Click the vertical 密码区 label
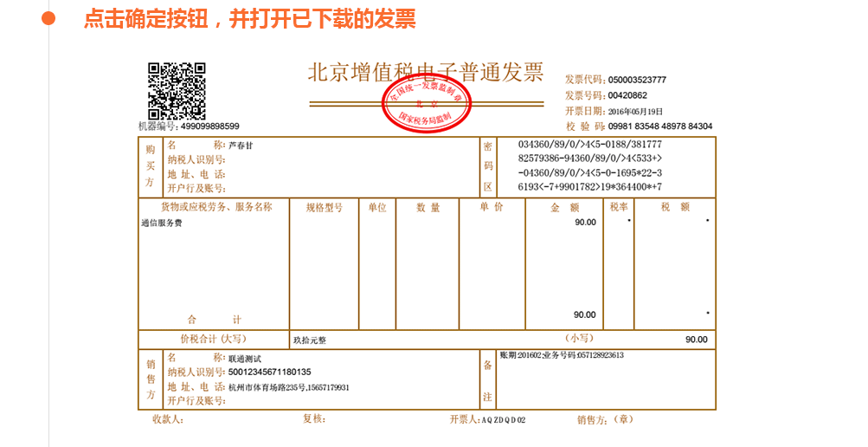 (488, 166)
